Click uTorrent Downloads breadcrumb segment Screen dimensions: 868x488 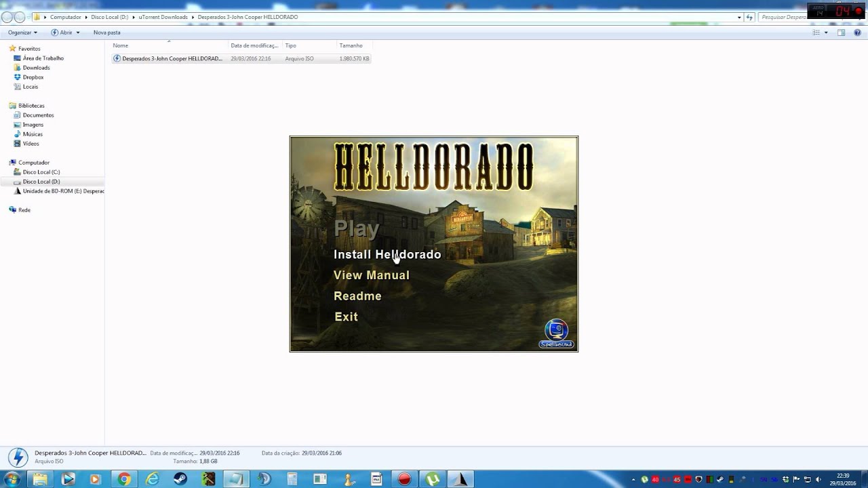point(163,17)
